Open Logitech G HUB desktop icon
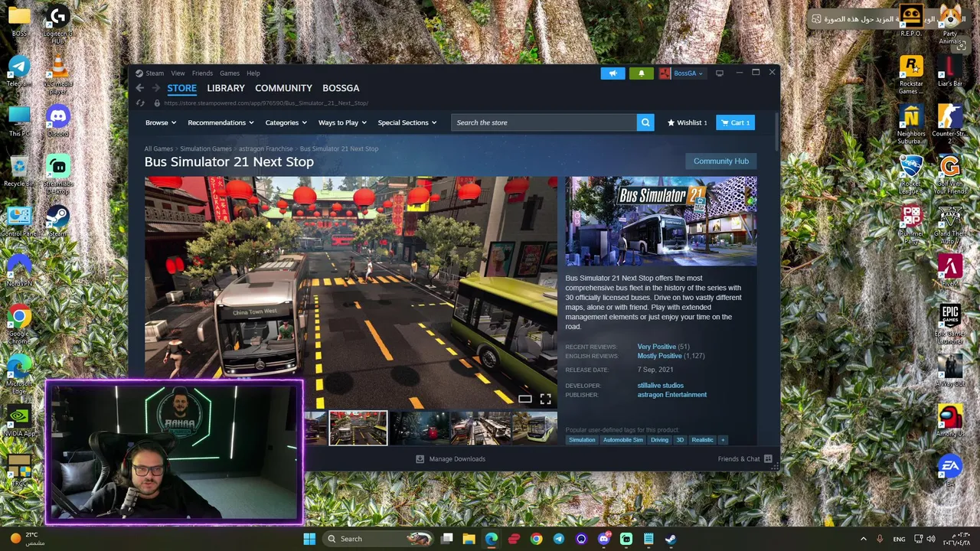 [58, 25]
